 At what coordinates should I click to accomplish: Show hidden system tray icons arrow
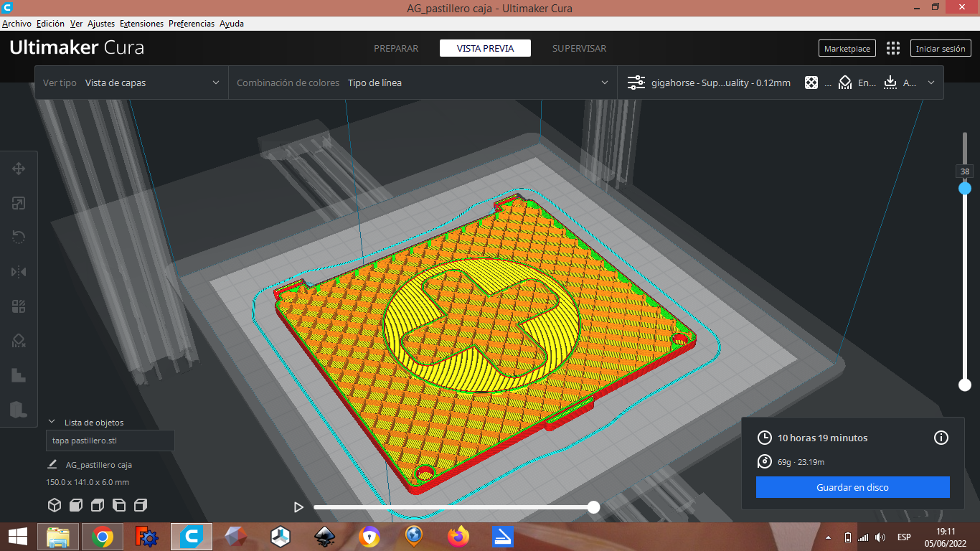[x=829, y=537]
